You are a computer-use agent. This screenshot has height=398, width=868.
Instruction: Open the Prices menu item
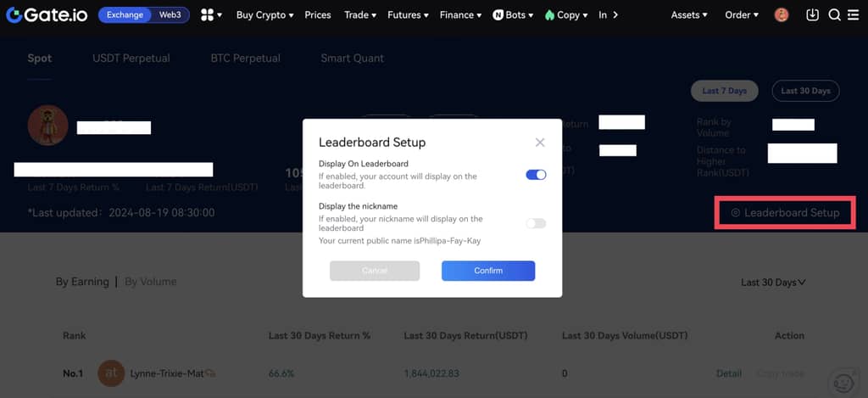(x=318, y=14)
